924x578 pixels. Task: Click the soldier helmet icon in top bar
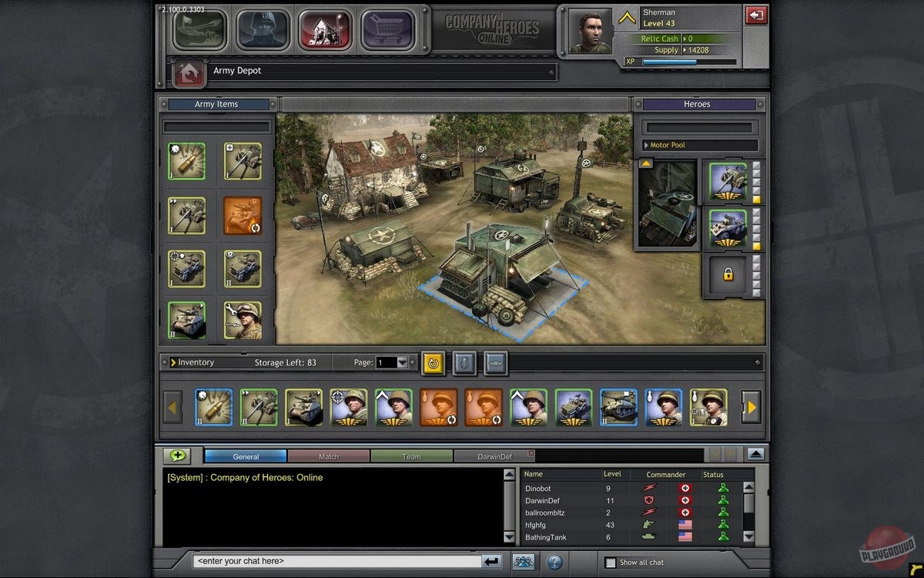coord(262,30)
